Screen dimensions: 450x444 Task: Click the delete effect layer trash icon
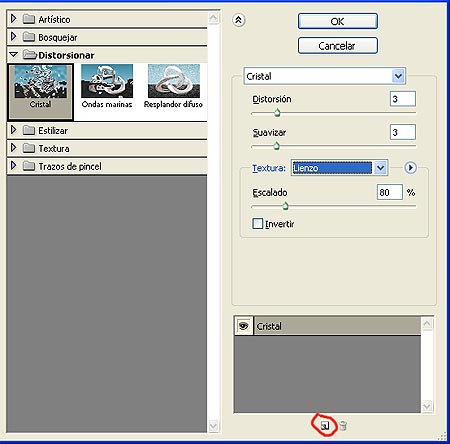click(343, 426)
